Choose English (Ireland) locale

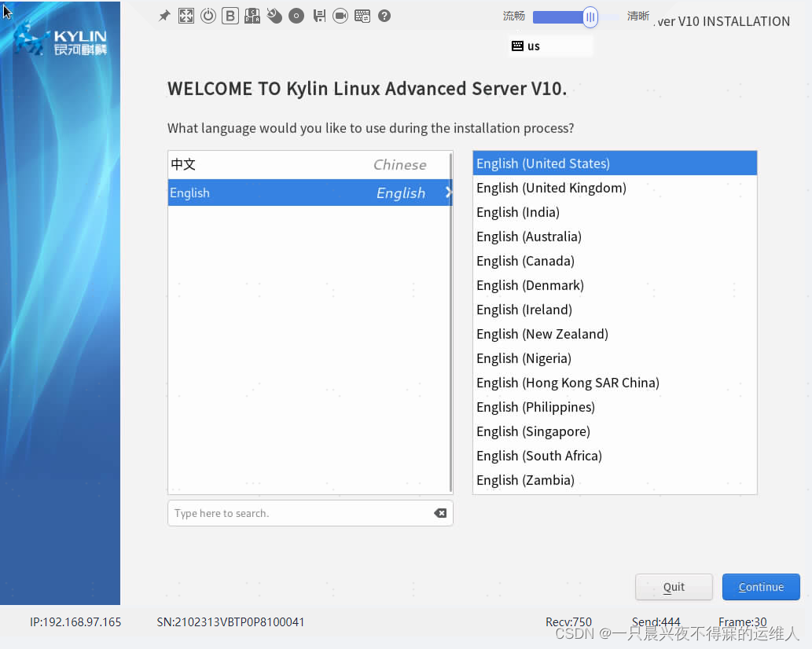[615, 310]
